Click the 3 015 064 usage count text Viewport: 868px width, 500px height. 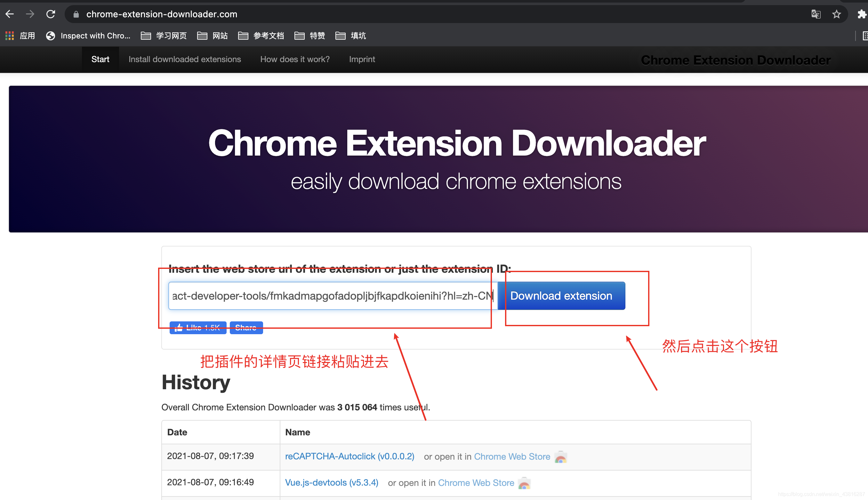(x=357, y=407)
